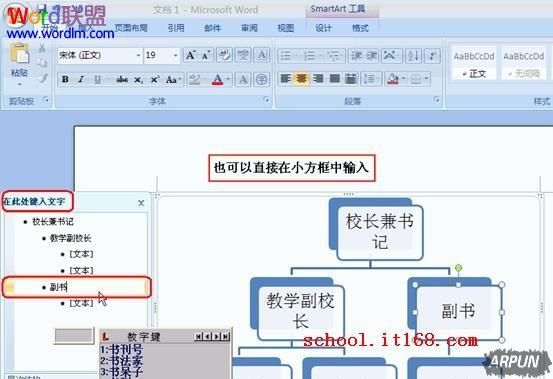Viewport: 553px width, 379px height.
Task: Choose IME candidate 2:书法家
Action: [x=121, y=360]
